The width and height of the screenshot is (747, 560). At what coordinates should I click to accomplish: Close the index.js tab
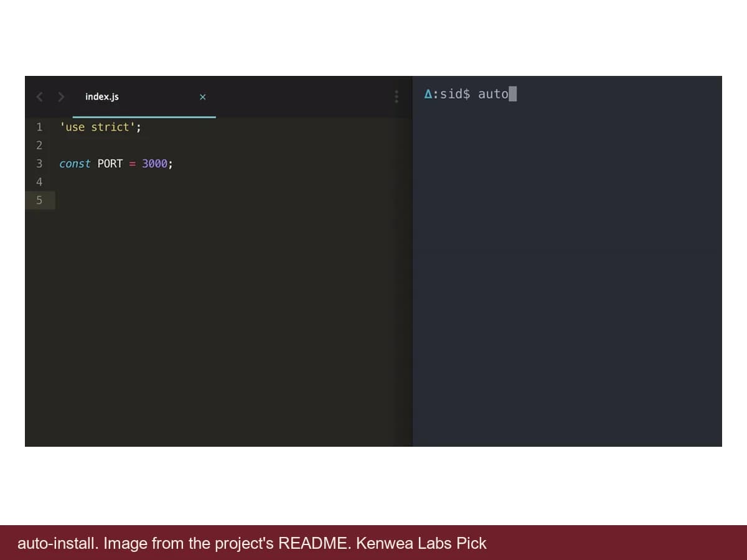tap(202, 97)
